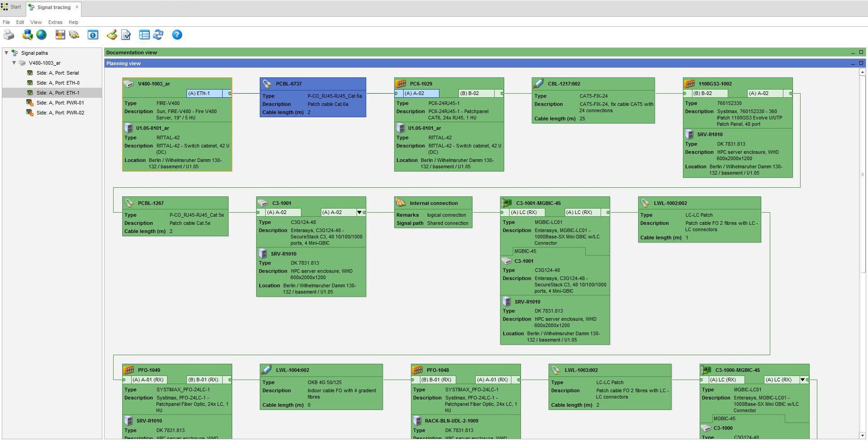Collapse the Signal paths tree root
The width and height of the screenshot is (868, 442).
[x=6, y=53]
